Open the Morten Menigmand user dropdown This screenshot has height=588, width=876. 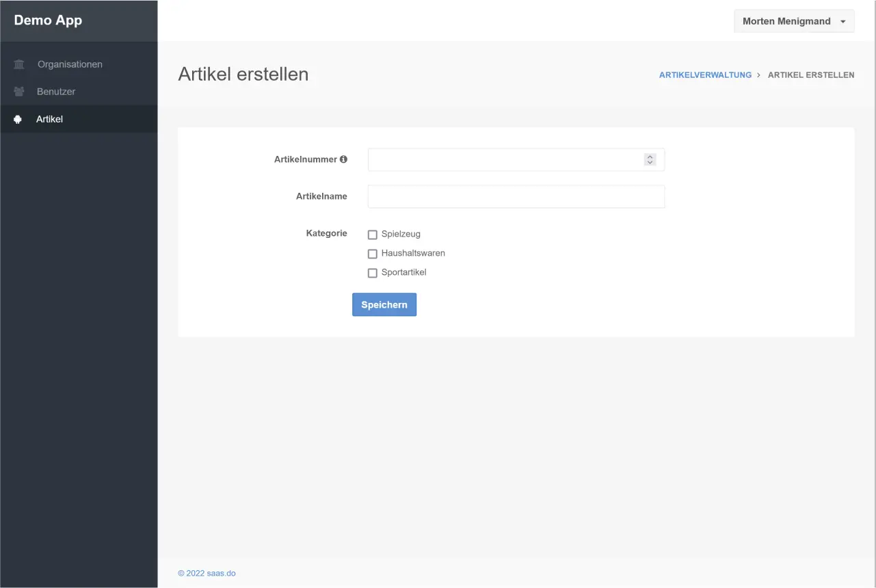[x=786, y=21]
